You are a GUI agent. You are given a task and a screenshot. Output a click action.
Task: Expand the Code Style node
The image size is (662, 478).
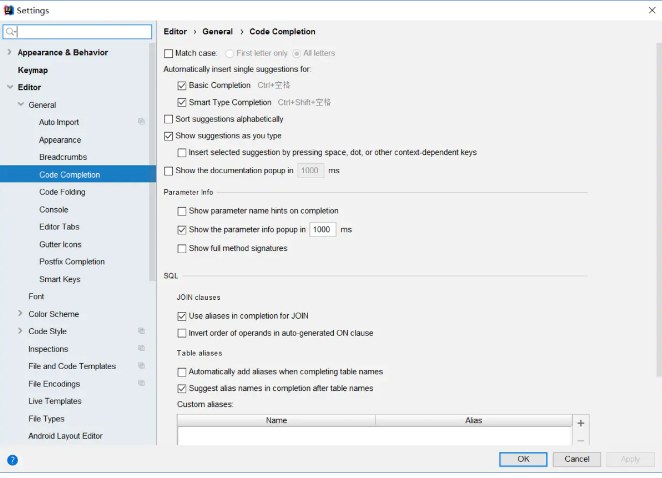click(x=20, y=331)
